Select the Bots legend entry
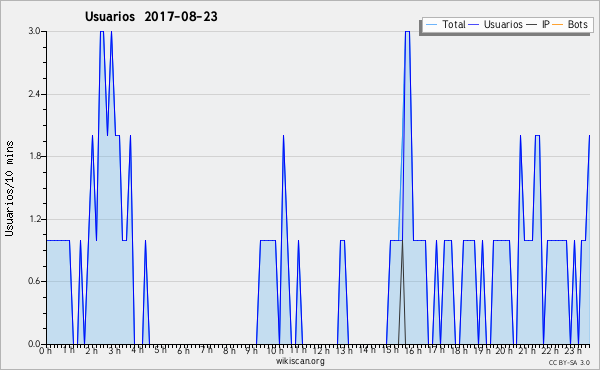Screen dimensions: 600x370 click(x=570, y=24)
